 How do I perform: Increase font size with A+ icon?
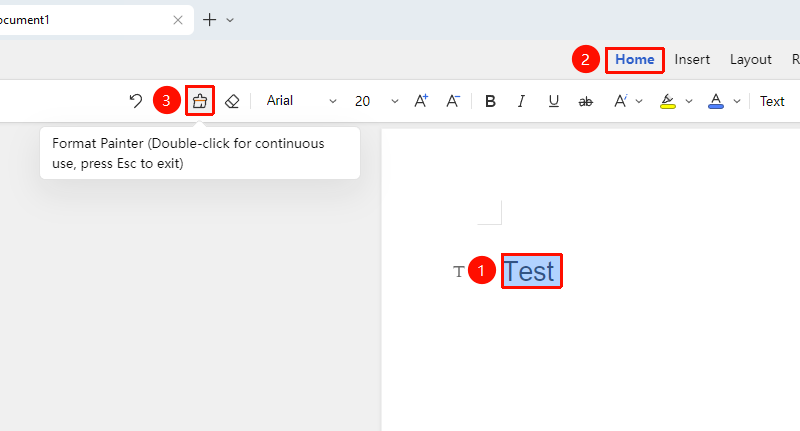421,101
